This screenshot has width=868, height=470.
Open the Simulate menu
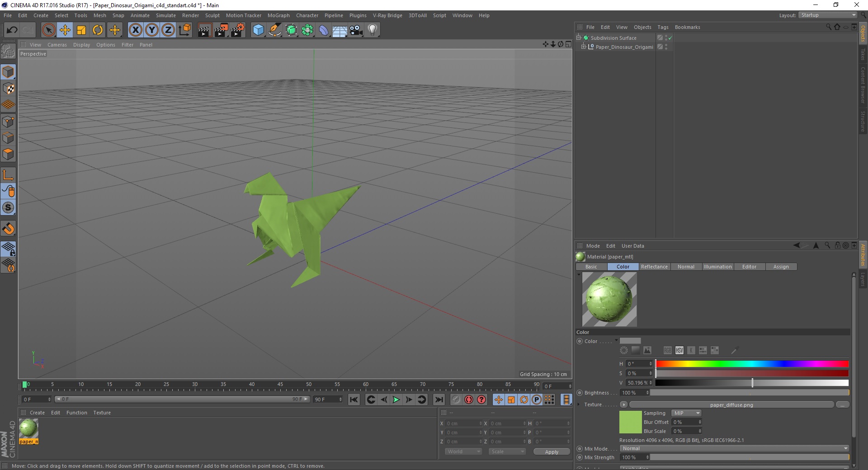166,15
